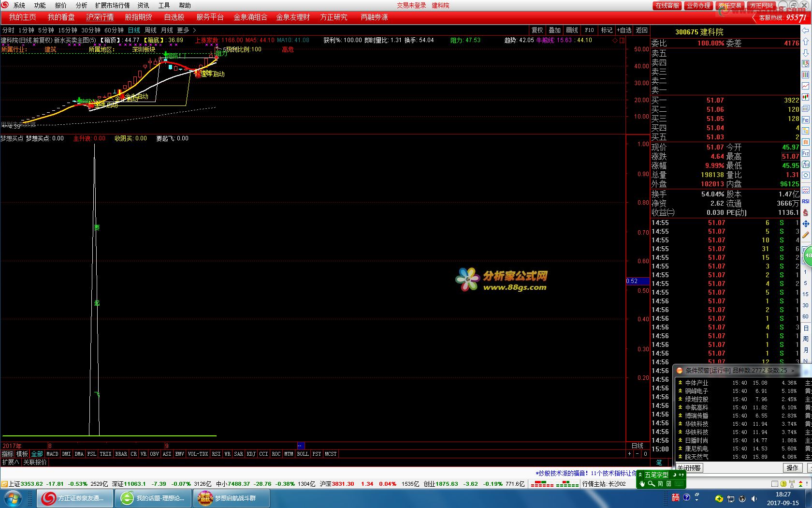Screen dimensions: 812x508
Task: Switch chart period to 30分钟
Action: tap(91, 30)
